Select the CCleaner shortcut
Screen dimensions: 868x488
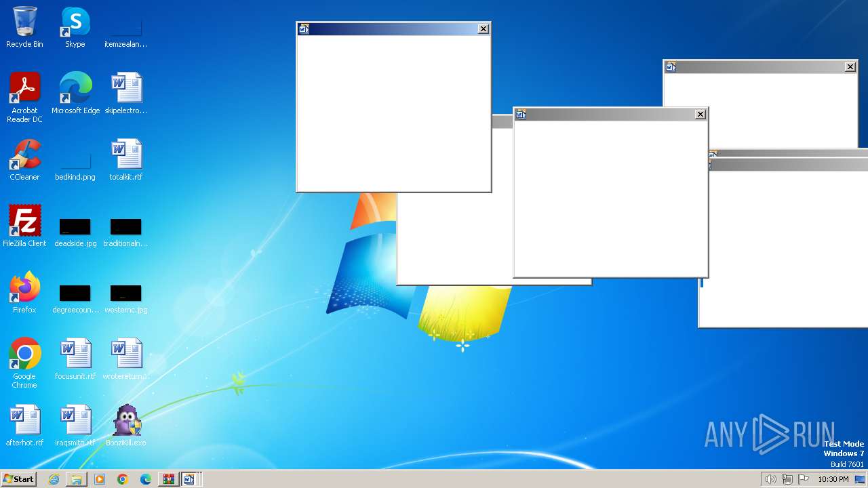pos(24,160)
